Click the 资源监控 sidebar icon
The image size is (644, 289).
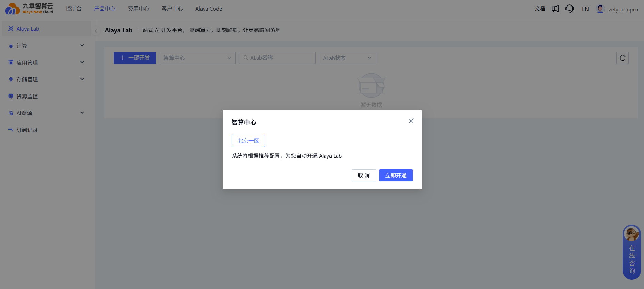[x=11, y=96]
